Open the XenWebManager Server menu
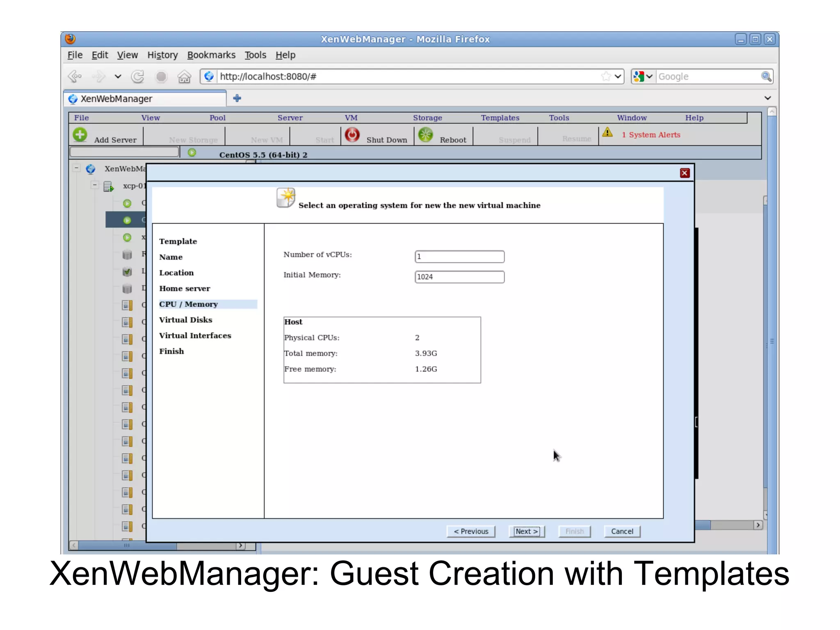 coord(290,118)
